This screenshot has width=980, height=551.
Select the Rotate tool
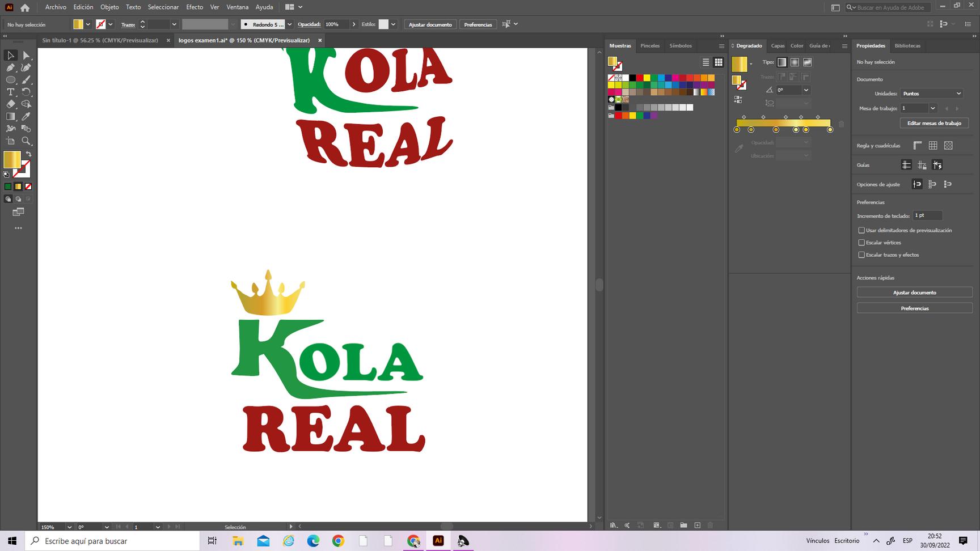[x=26, y=92]
